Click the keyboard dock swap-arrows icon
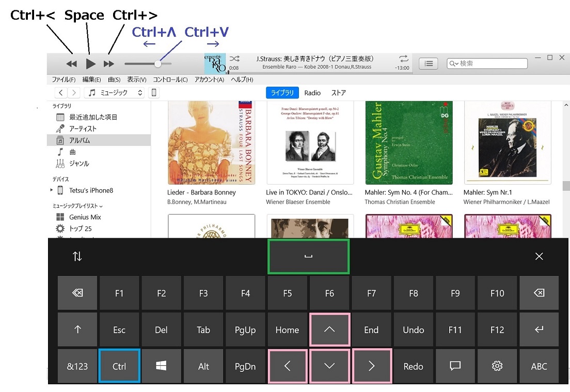The image size is (570, 392). pos(77,256)
